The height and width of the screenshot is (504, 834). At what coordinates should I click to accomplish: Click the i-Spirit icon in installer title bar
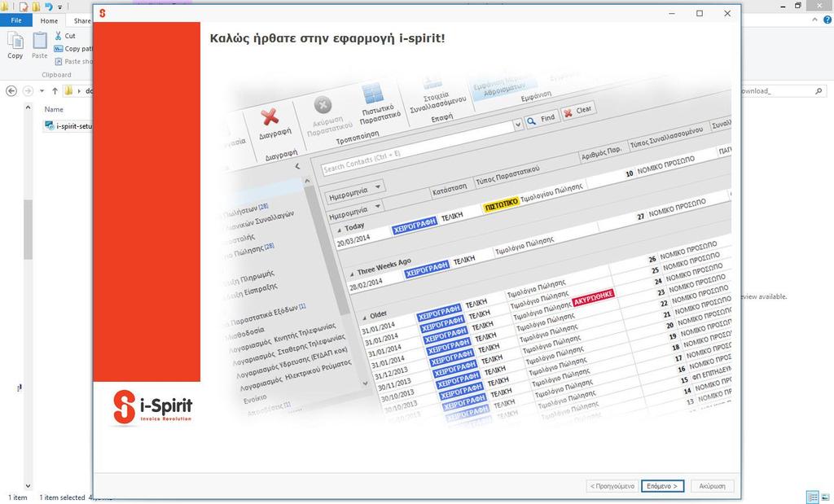coord(103,13)
